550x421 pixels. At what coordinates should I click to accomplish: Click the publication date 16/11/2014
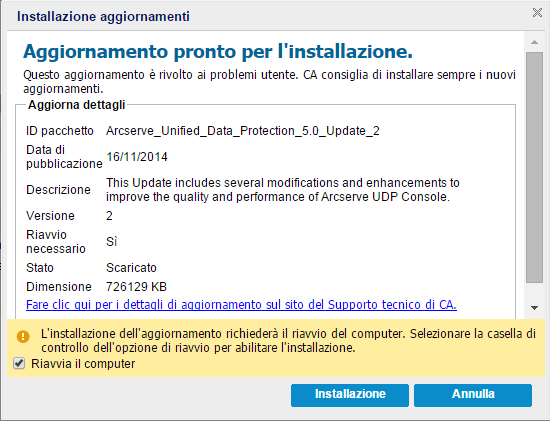pos(137,156)
